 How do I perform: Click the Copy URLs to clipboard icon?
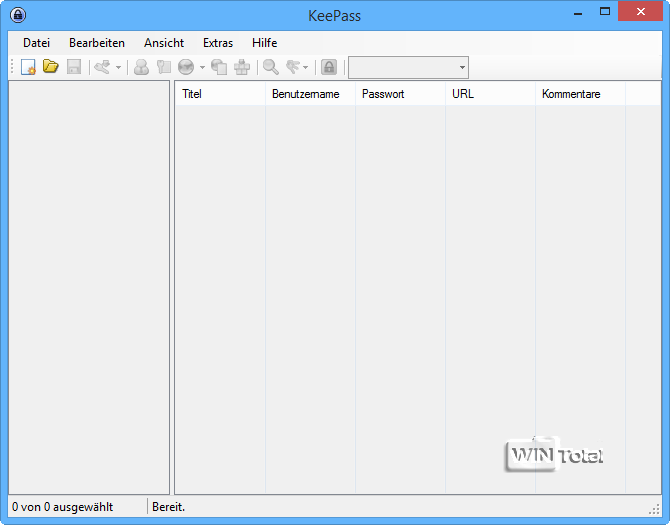click(x=219, y=67)
